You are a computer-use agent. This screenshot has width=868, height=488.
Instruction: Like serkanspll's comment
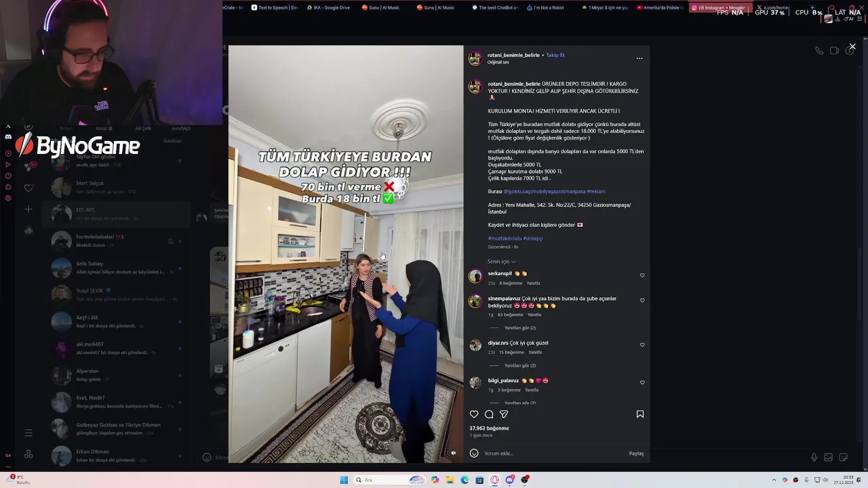click(642, 275)
